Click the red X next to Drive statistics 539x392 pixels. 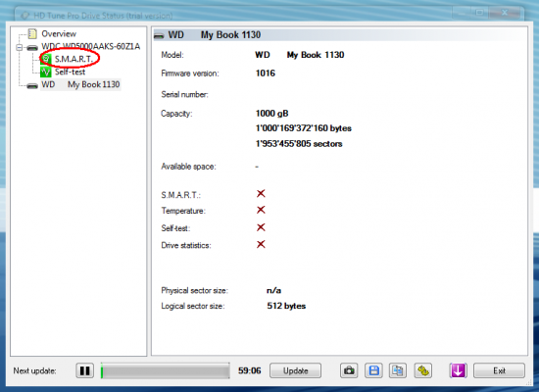click(x=261, y=244)
